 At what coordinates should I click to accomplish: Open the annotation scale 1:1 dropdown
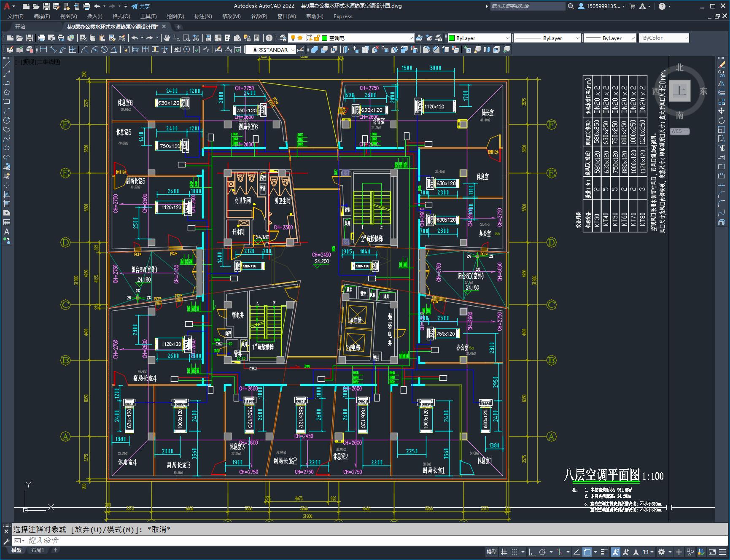[649, 552]
